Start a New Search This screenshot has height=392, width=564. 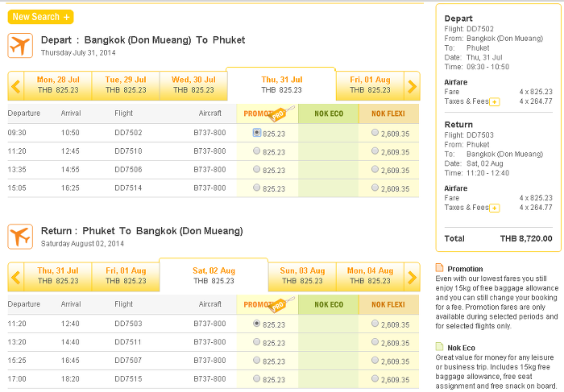pos(40,17)
